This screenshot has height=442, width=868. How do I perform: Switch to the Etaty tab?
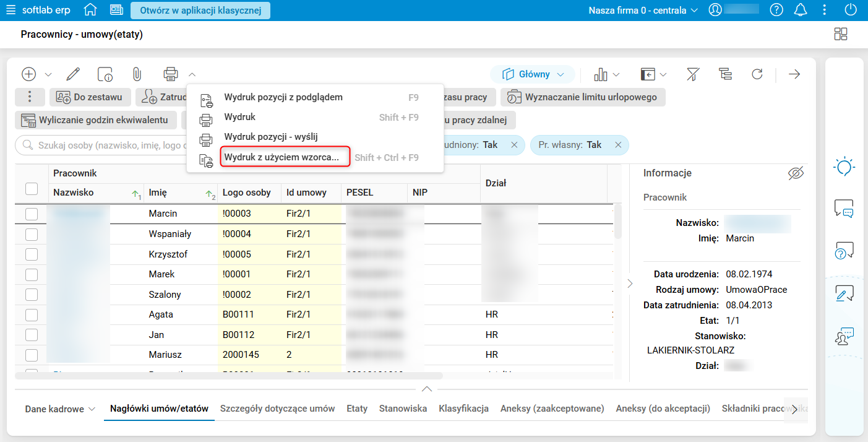point(357,409)
